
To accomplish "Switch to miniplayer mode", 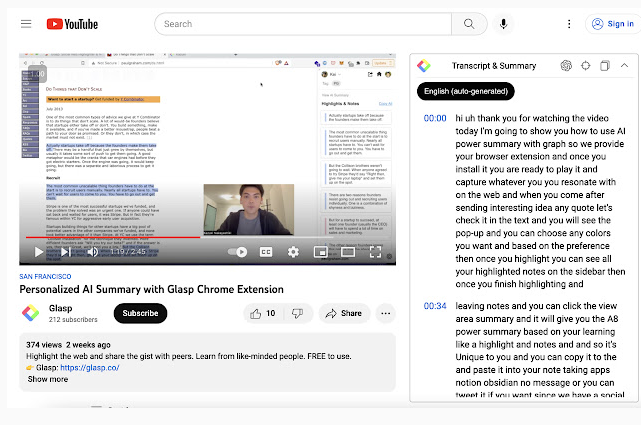I will tap(320, 252).
